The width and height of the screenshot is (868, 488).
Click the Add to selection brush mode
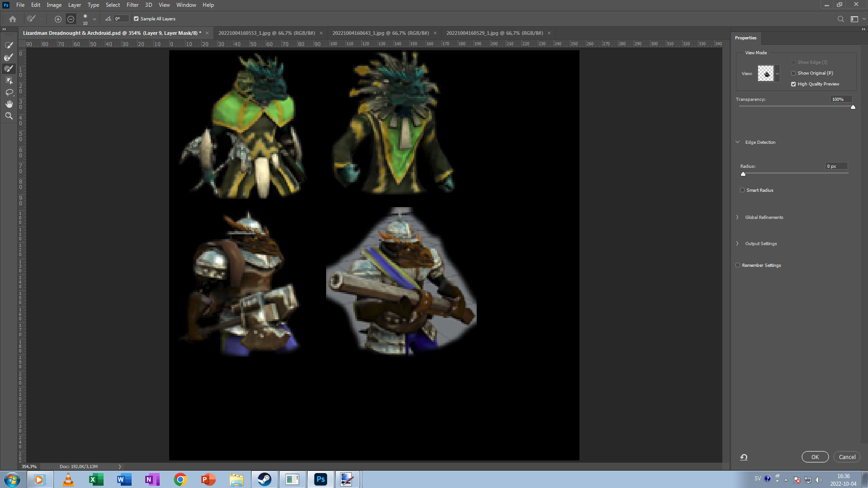(x=58, y=19)
